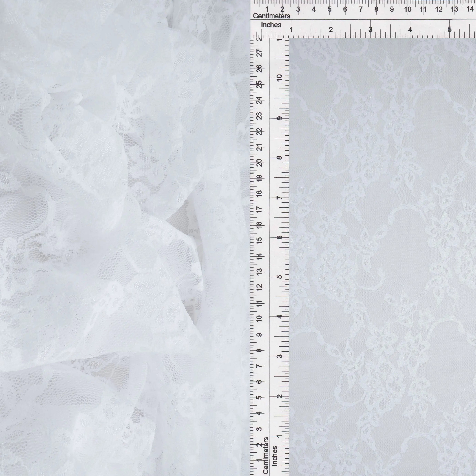The image size is (476, 476).
Task: Click the 10 cm mark on top ruler
Action: pyautogui.click(x=408, y=9)
